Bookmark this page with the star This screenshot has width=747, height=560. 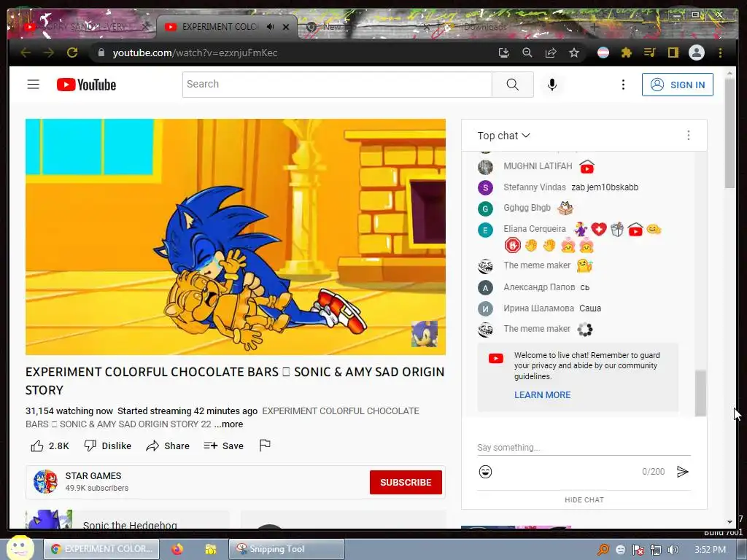[x=574, y=52]
